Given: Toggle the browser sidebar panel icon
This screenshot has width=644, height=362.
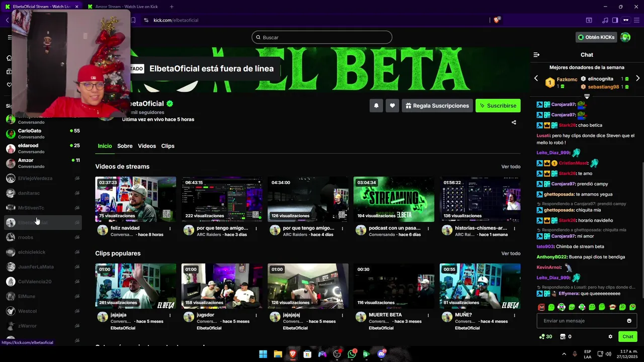Looking at the screenshot, I should pyautogui.click(x=615, y=20).
